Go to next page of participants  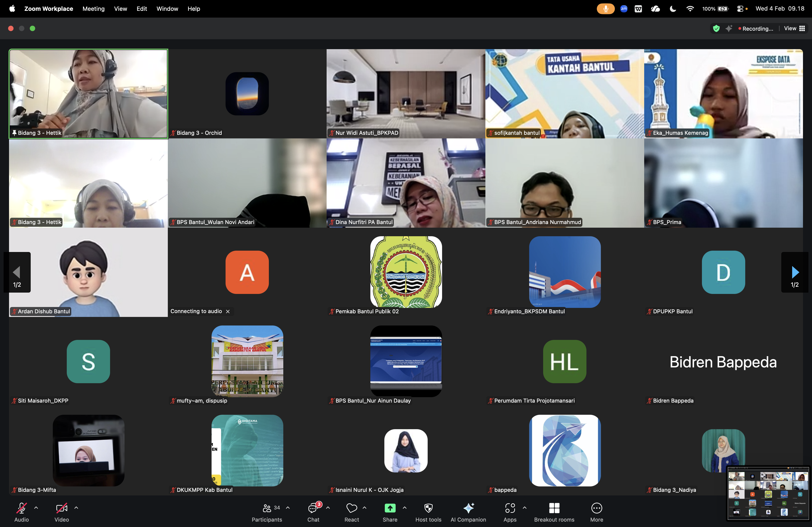(x=795, y=272)
